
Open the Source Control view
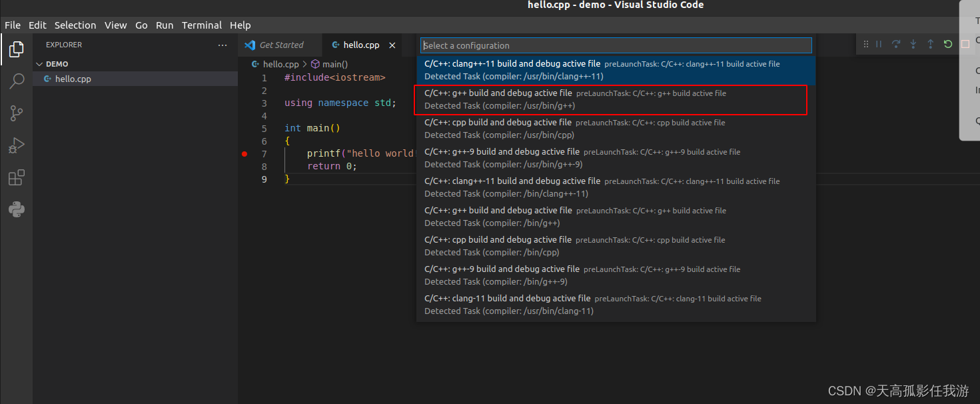click(16, 113)
